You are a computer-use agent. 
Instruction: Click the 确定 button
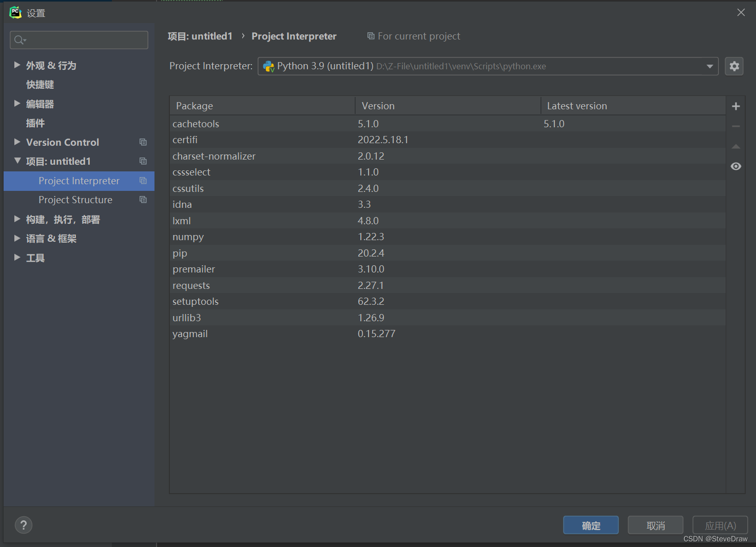pos(590,525)
